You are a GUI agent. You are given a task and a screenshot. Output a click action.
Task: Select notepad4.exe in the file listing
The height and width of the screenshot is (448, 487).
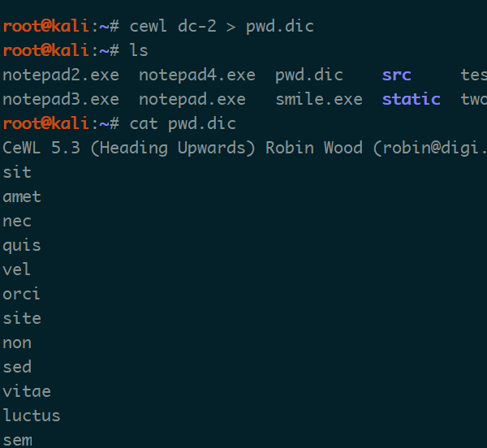pyautogui.click(x=197, y=75)
